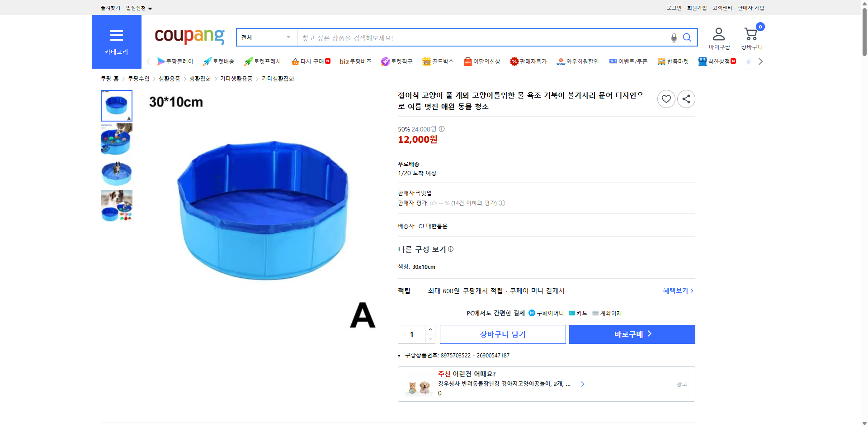Click the 바로구매 purchase button
Screen dimensions: 868x427
pyautogui.click(x=632, y=334)
